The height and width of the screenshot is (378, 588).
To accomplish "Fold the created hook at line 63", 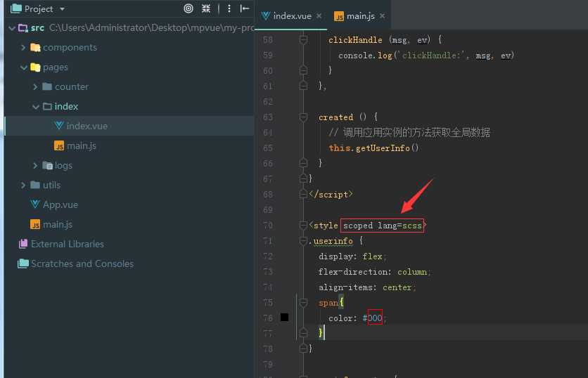I will coord(303,117).
